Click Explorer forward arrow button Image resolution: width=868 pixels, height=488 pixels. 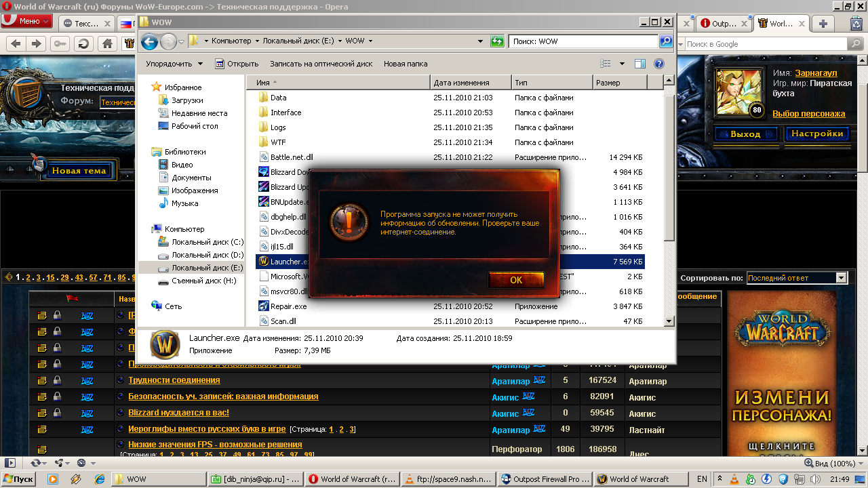167,41
